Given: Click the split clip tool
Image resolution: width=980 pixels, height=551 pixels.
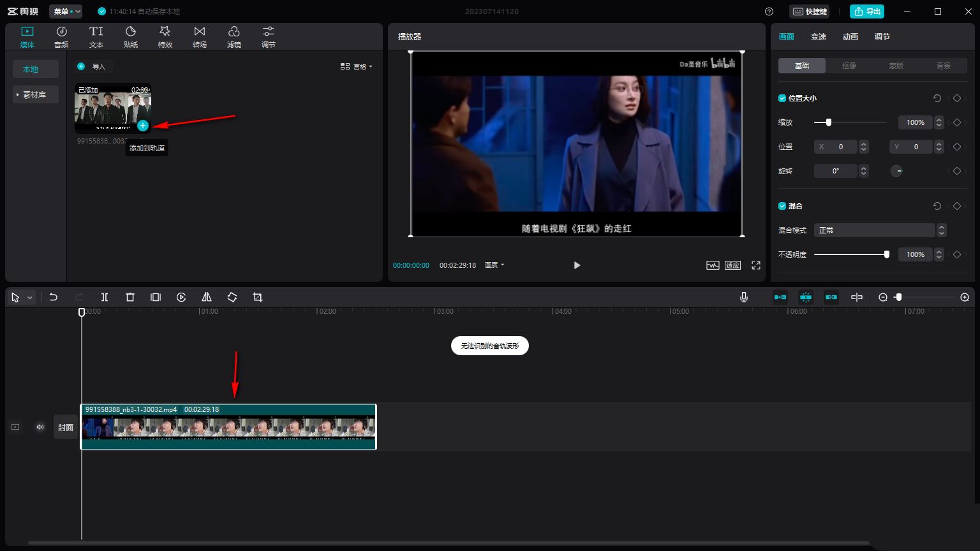Looking at the screenshot, I should pos(105,297).
